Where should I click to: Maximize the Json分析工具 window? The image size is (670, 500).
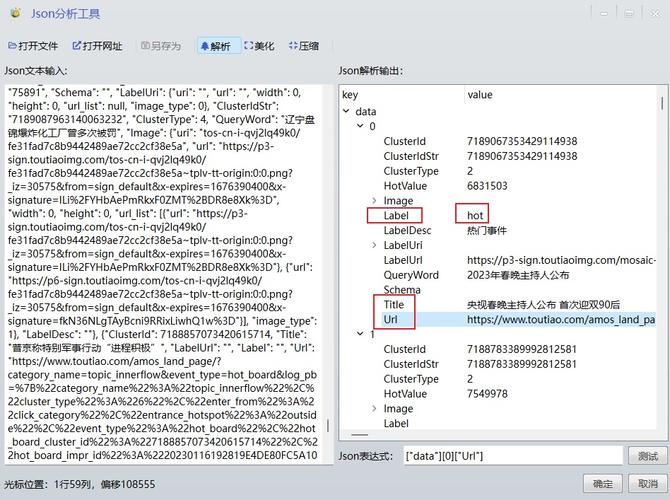[629, 14]
